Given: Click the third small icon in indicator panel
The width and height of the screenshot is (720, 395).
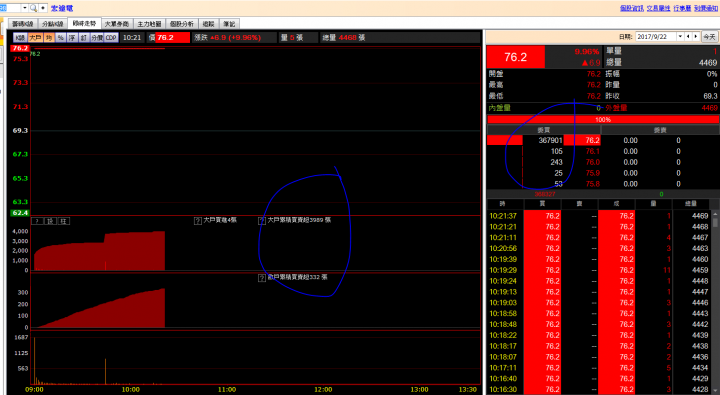Looking at the screenshot, I should pyautogui.click(x=63, y=221).
